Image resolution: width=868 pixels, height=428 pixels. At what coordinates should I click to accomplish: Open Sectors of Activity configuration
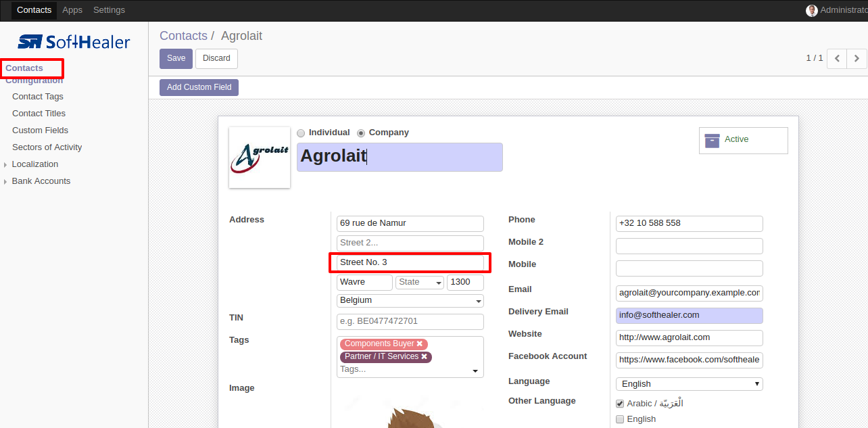point(47,147)
